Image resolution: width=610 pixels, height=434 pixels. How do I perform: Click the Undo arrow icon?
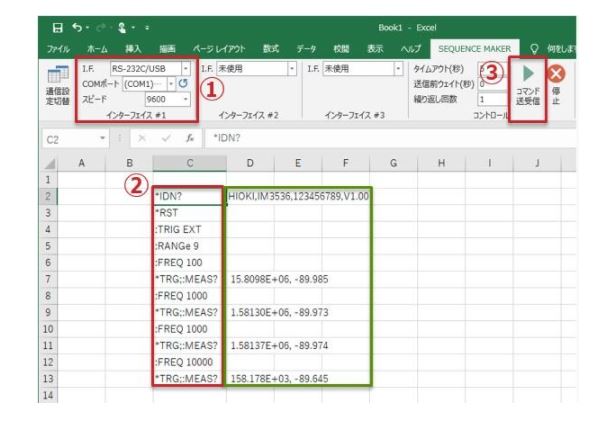[77, 27]
